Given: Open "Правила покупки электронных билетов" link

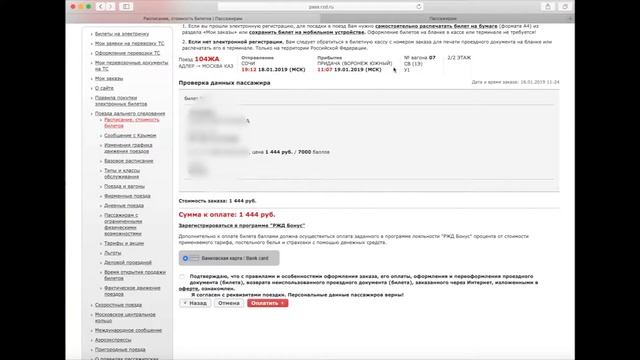Looking at the screenshot, I should (x=121, y=101).
